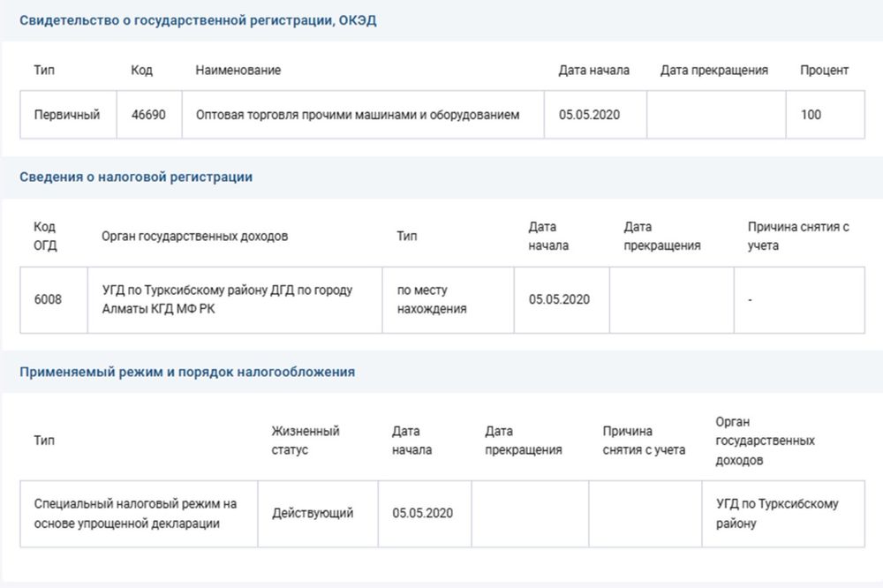Viewport: 883px width, 588px height.
Task: Click start date 05.05.2020 in the OKED row
Action: [x=588, y=115]
